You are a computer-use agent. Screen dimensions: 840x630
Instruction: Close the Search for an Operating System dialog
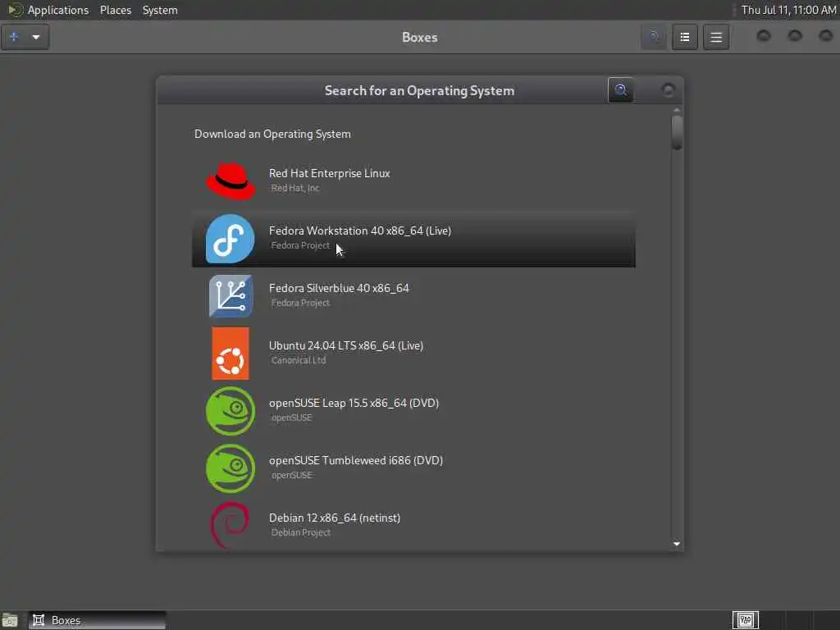tap(668, 90)
